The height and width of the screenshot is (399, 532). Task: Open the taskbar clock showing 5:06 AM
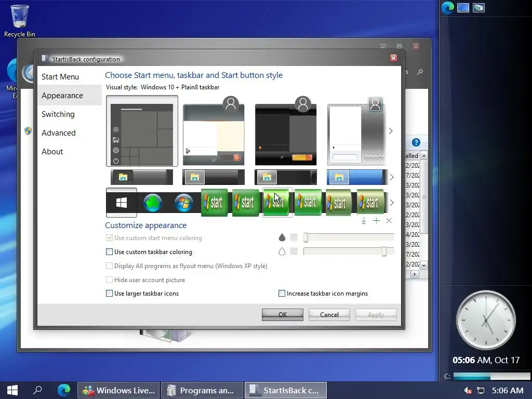tap(508, 391)
